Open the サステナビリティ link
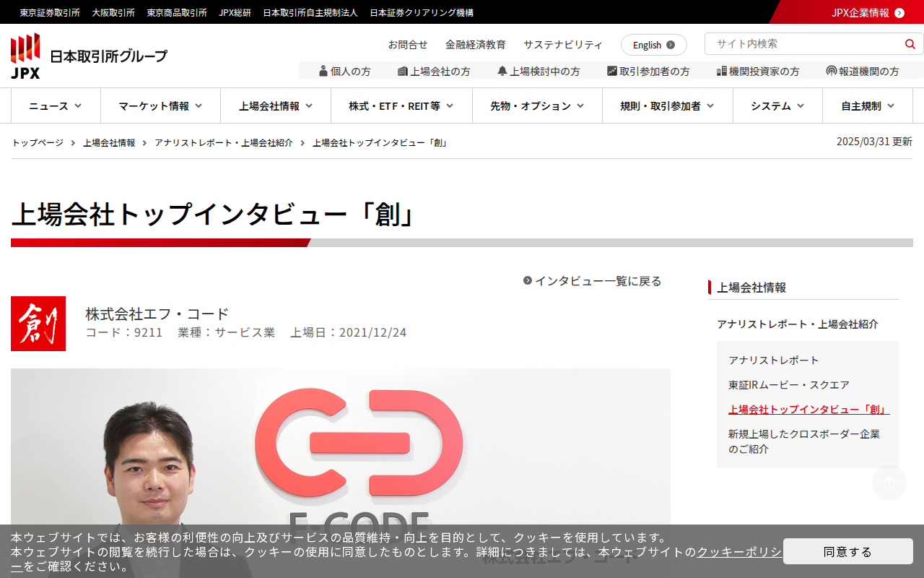Viewport: 924px width, 578px height. click(563, 44)
